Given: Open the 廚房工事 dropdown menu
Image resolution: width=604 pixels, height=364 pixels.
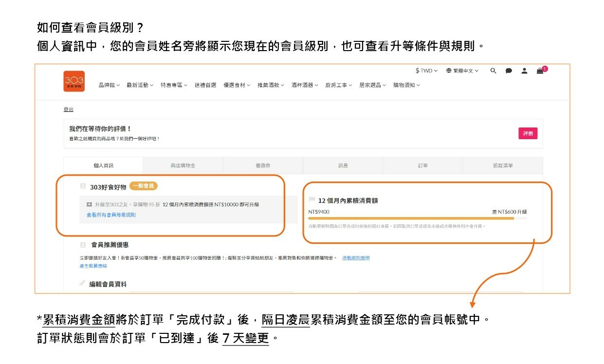Looking at the screenshot, I should click(x=338, y=85).
